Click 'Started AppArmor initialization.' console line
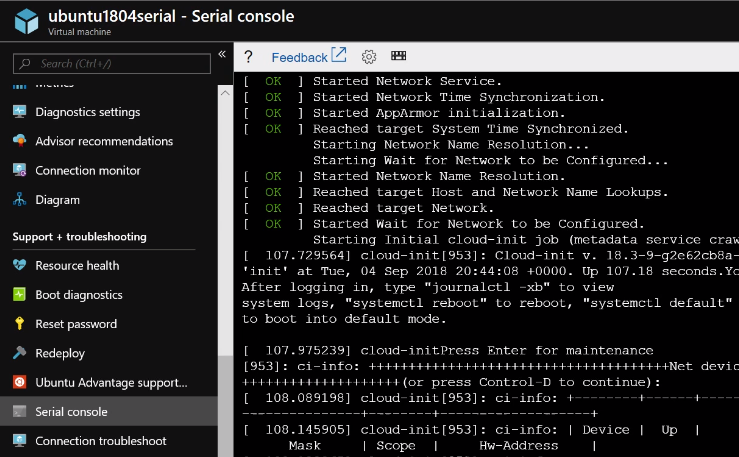The height and width of the screenshot is (457, 739). [439, 113]
